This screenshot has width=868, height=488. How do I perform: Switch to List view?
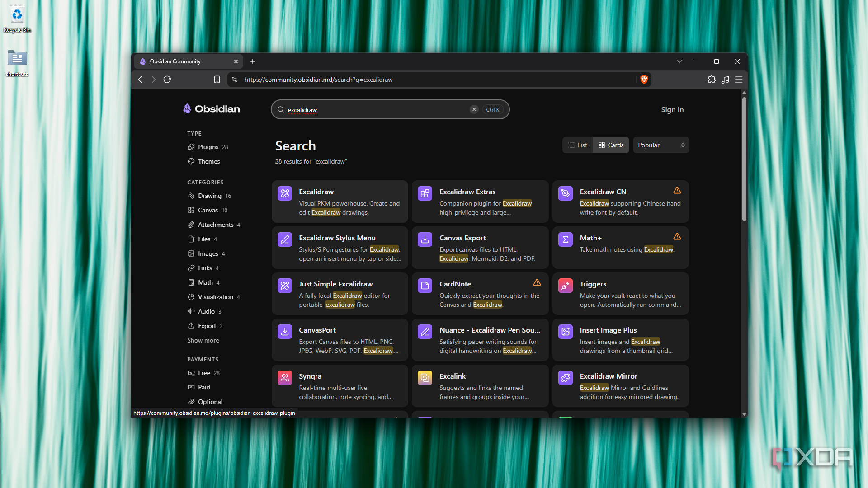(x=578, y=145)
